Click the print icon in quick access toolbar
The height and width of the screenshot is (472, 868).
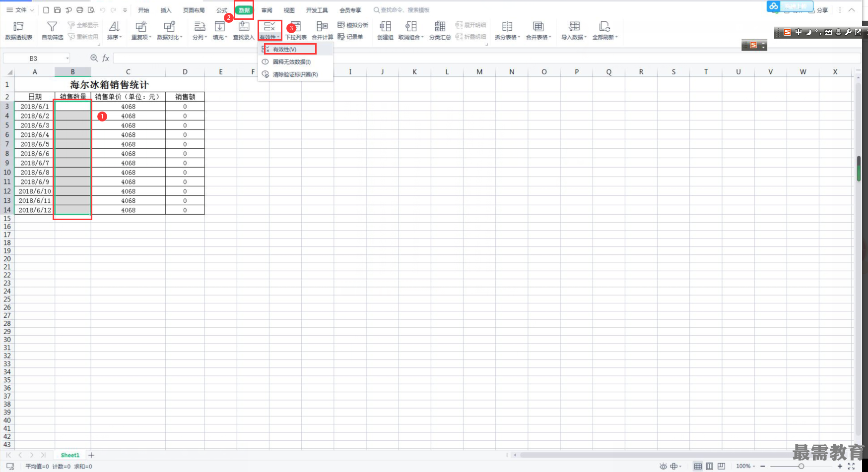79,10
